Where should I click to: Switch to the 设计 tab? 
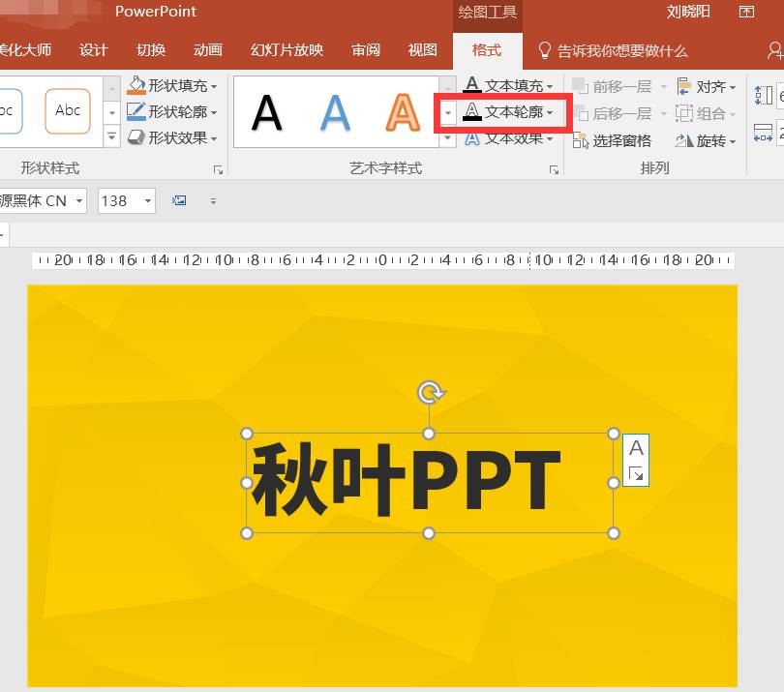point(94,50)
